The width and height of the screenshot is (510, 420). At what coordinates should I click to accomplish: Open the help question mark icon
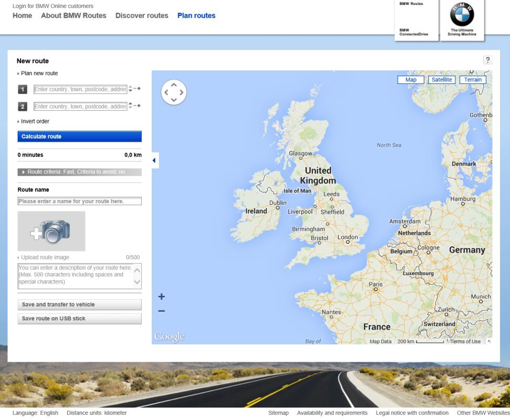point(488,60)
